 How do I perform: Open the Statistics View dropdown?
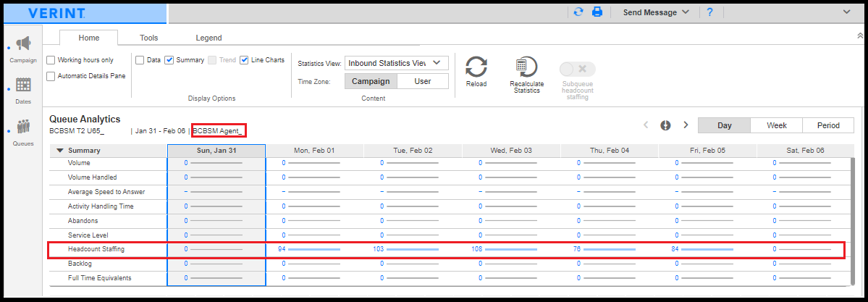tap(396, 62)
